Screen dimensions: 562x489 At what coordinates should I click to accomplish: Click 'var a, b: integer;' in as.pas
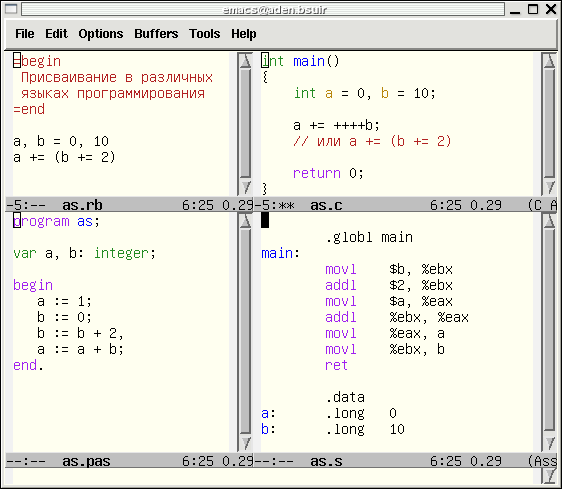click(x=85, y=253)
